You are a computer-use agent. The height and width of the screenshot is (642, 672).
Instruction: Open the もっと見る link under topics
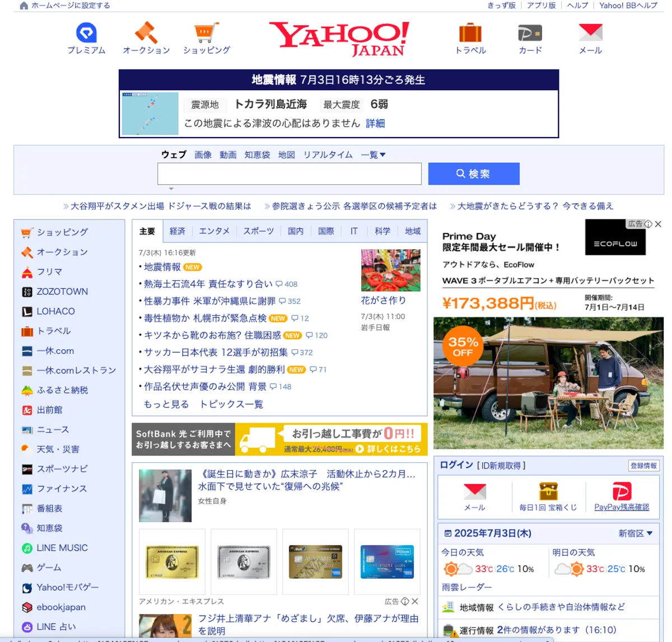click(166, 404)
